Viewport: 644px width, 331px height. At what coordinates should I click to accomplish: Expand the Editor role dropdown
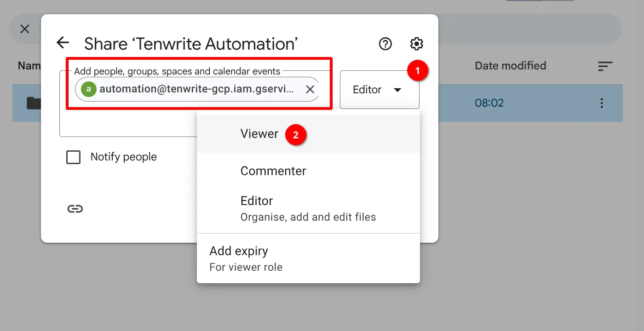coord(379,90)
